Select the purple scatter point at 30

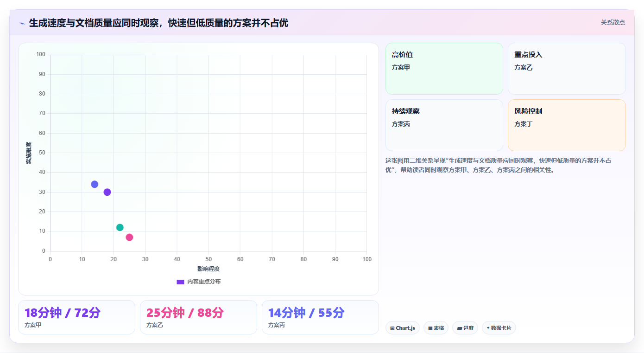[x=107, y=192]
